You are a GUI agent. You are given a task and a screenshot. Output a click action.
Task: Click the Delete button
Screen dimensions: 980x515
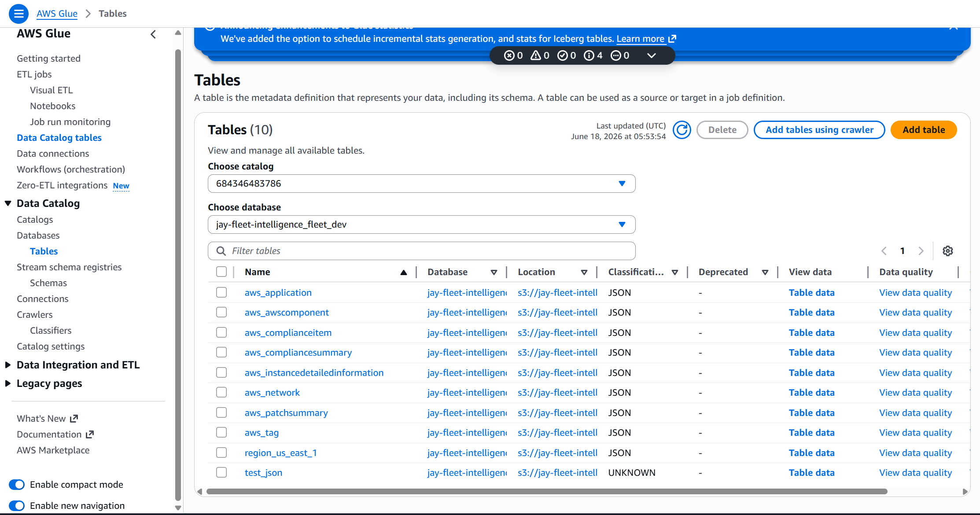click(x=722, y=130)
